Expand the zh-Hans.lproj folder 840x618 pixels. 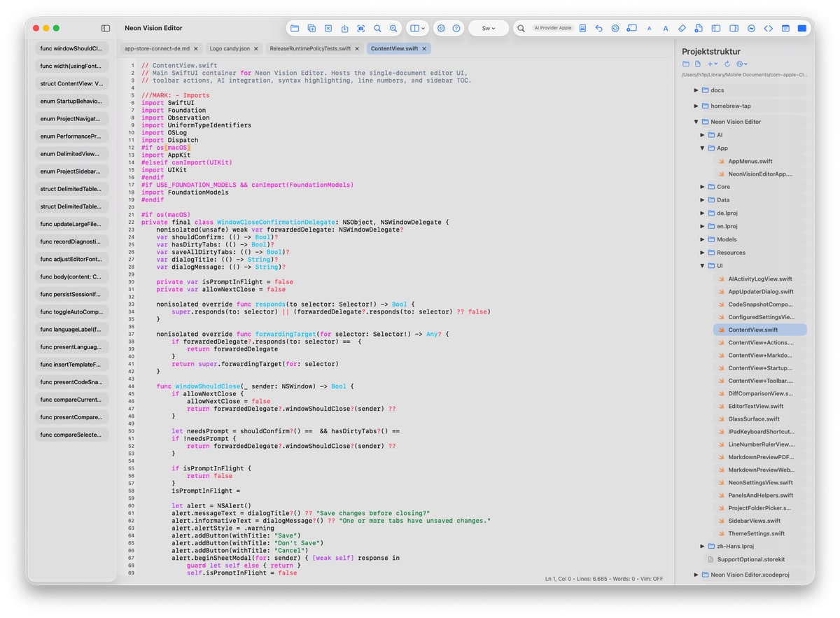(702, 546)
